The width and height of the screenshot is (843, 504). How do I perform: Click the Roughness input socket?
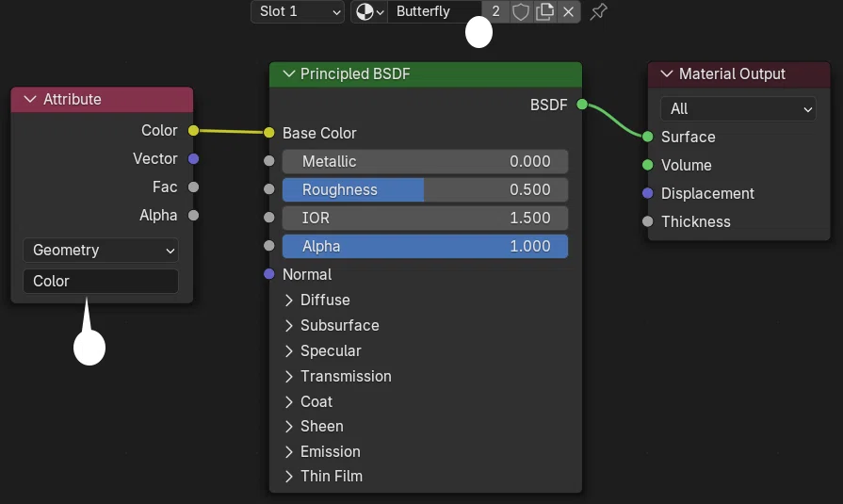click(x=269, y=189)
